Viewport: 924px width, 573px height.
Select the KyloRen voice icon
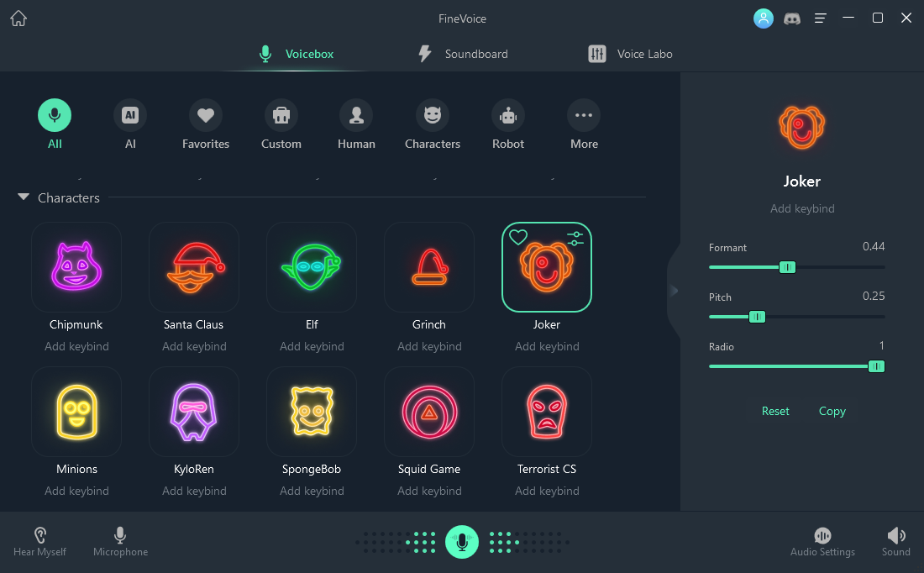coord(194,412)
